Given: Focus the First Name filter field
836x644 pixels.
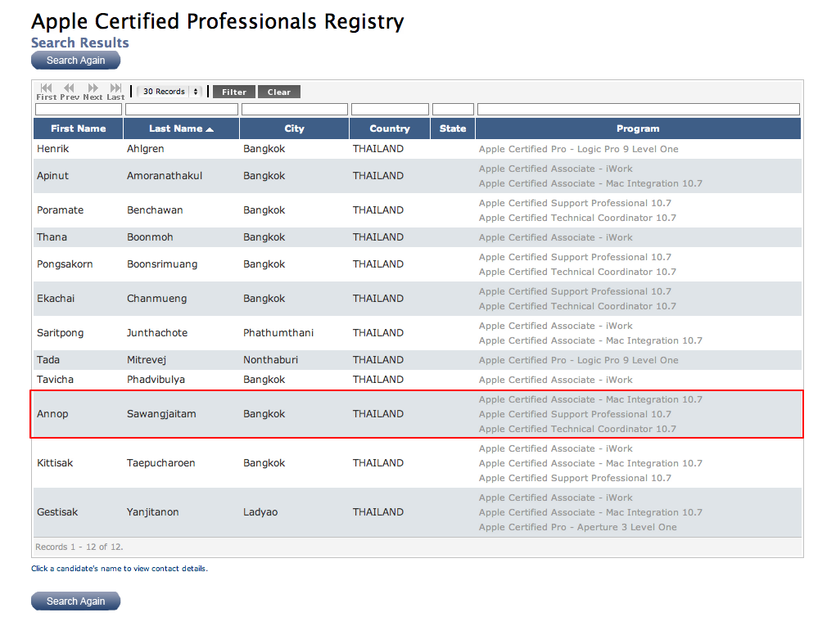Looking at the screenshot, I should [79, 109].
